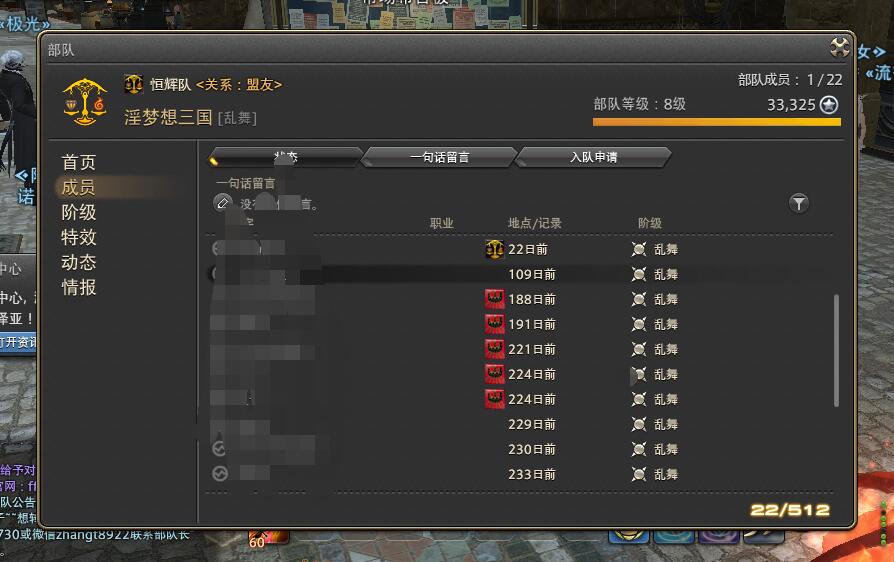894x562 pixels.
Task: Click the small scales icon beside 恒辉队
Action: pyautogui.click(x=133, y=84)
